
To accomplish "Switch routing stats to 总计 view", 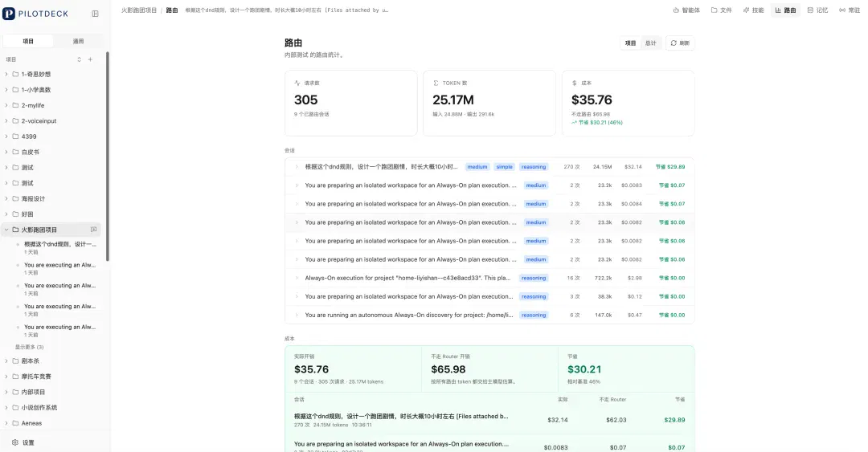I will [x=650, y=43].
